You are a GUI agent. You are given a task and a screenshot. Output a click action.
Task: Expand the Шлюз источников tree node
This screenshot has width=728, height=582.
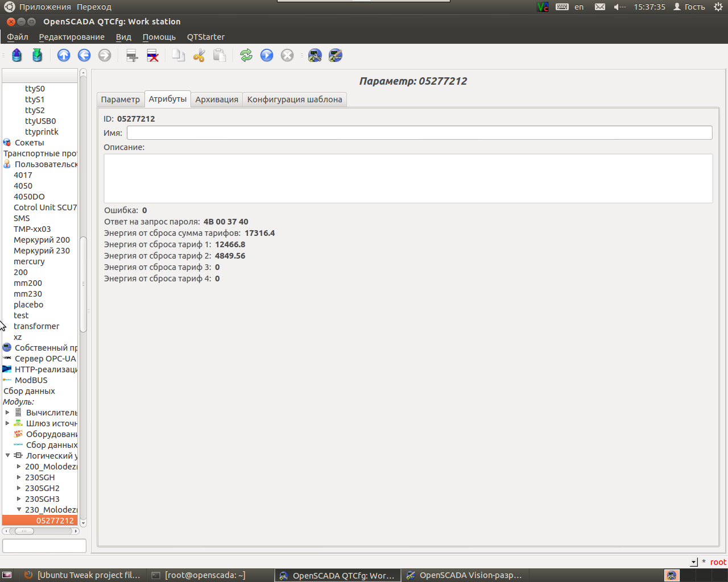click(x=7, y=423)
